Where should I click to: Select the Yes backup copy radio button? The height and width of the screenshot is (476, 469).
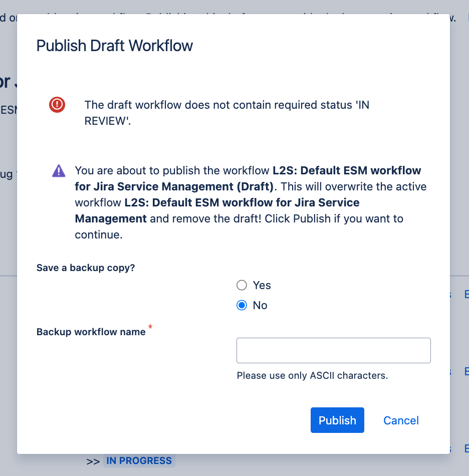(x=242, y=286)
